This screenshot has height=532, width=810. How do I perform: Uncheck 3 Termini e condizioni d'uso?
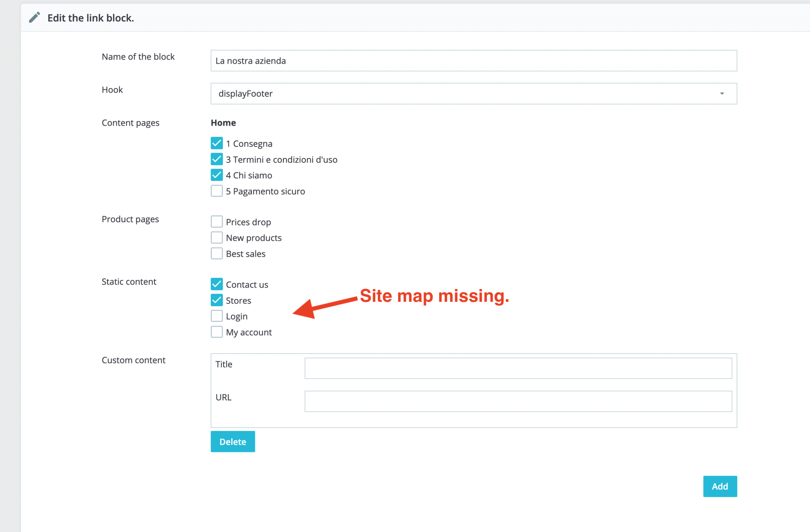click(216, 159)
